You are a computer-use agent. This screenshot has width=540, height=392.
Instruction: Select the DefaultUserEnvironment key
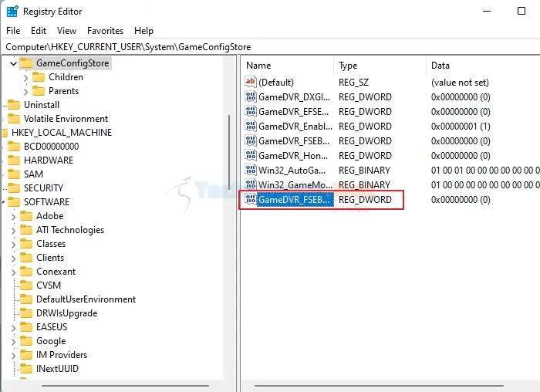click(86, 299)
